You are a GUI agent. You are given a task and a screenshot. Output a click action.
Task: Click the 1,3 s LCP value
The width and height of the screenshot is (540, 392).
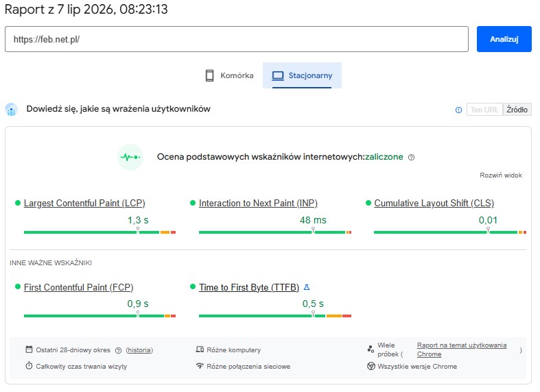click(x=138, y=220)
